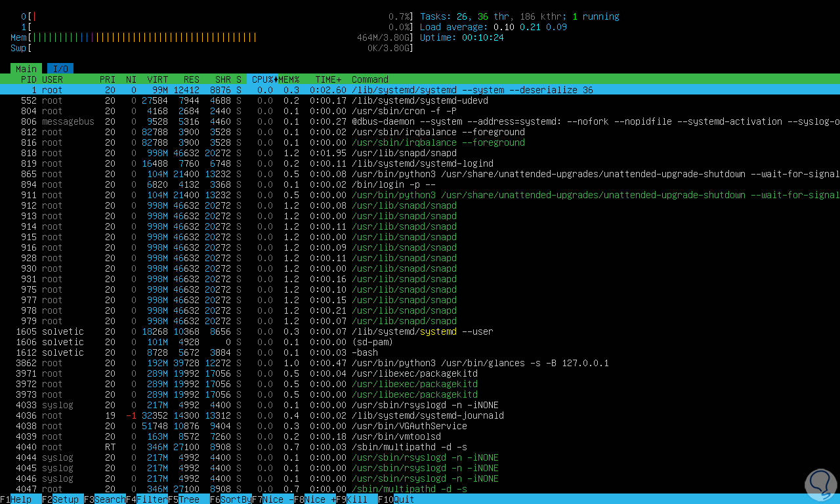
Task: Select the VGAuthService process row
Action: coord(420,426)
